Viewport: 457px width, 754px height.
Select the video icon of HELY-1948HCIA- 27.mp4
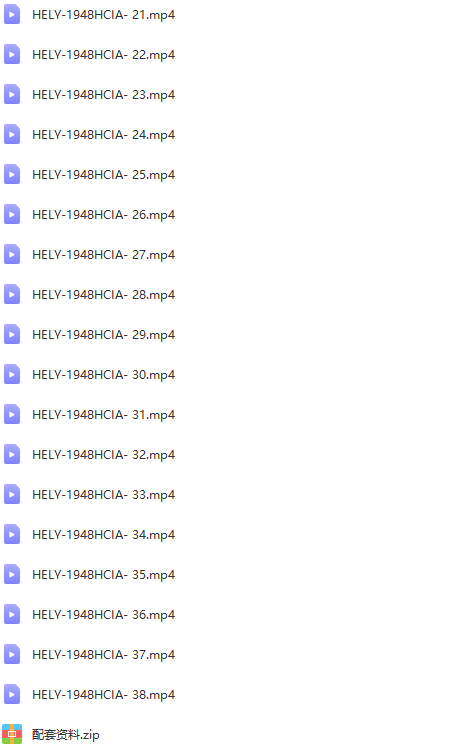(x=12, y=254)
